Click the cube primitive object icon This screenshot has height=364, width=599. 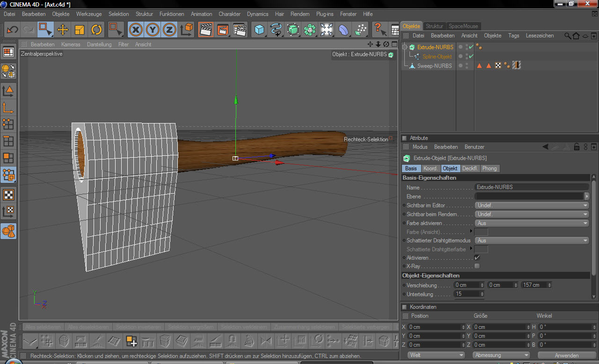(259, 30)
